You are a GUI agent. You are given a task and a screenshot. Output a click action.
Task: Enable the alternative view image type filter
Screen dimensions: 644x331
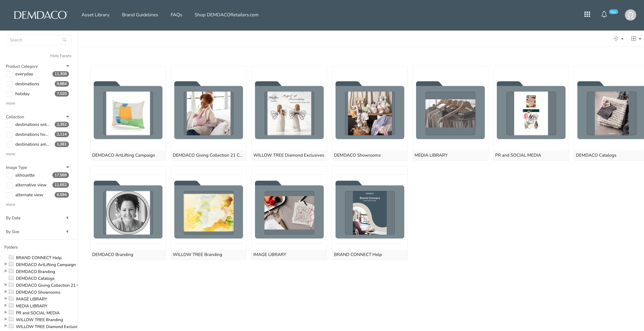click(9, 185)
